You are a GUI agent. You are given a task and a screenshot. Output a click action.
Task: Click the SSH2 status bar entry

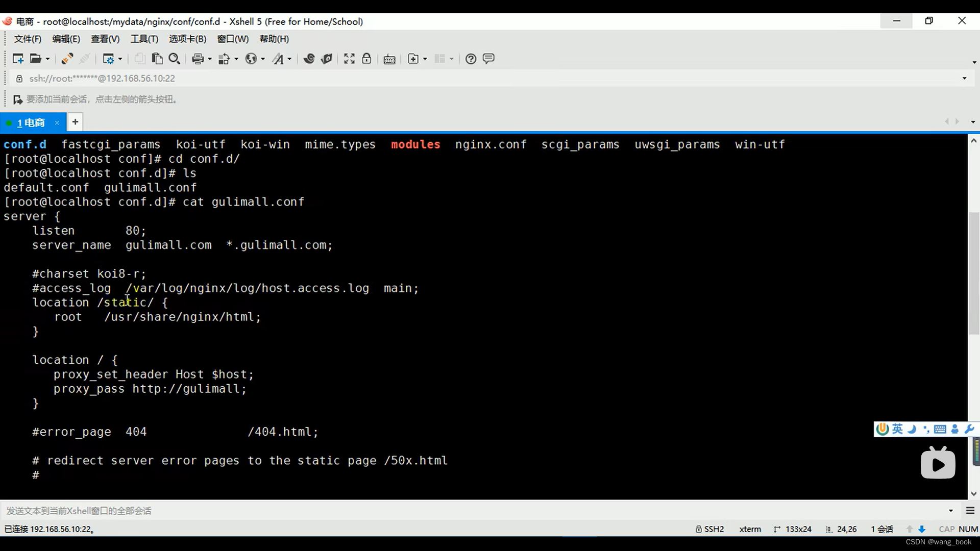[709, 530]
